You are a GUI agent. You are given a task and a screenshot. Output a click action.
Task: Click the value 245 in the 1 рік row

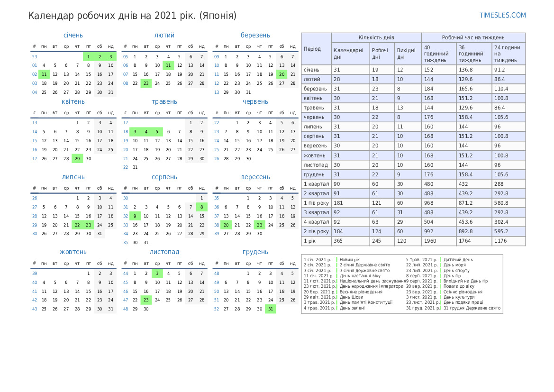(x=376, y=241)
